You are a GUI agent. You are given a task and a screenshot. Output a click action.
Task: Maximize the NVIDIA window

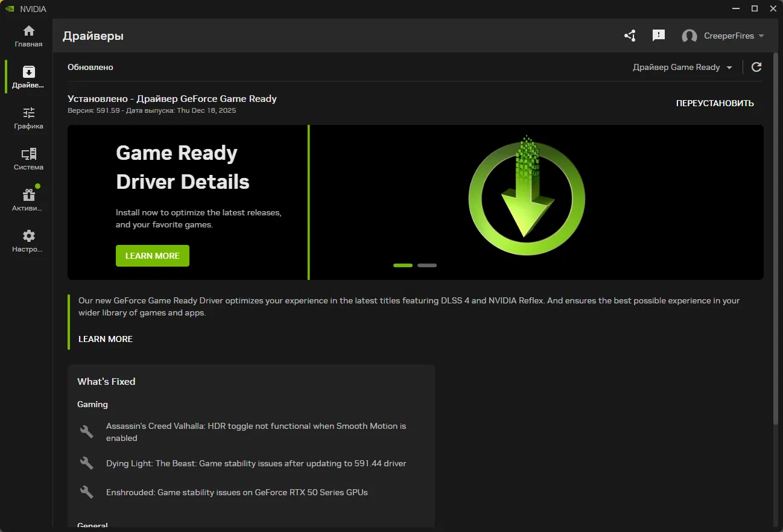(x=754, y=8)
